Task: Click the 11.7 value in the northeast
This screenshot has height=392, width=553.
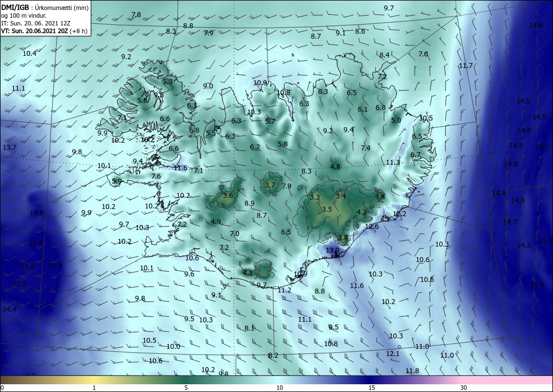Action: click(x=466, y=66)
